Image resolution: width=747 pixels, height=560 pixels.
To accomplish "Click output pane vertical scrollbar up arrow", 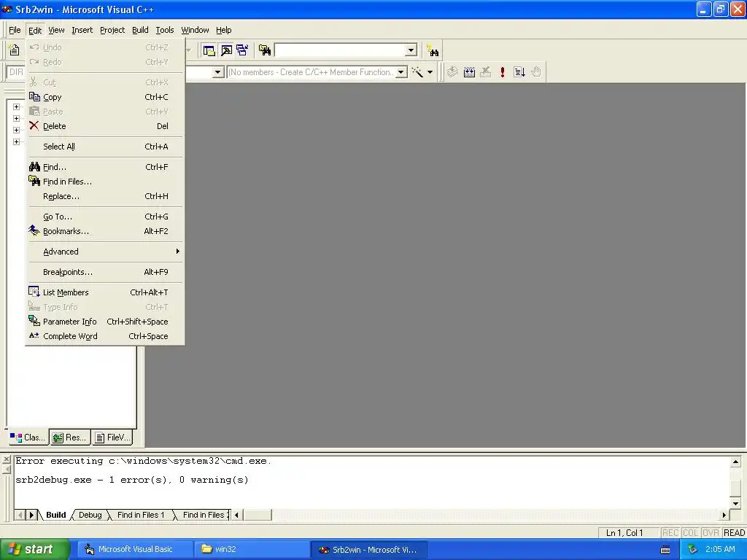I will [735, 462].
